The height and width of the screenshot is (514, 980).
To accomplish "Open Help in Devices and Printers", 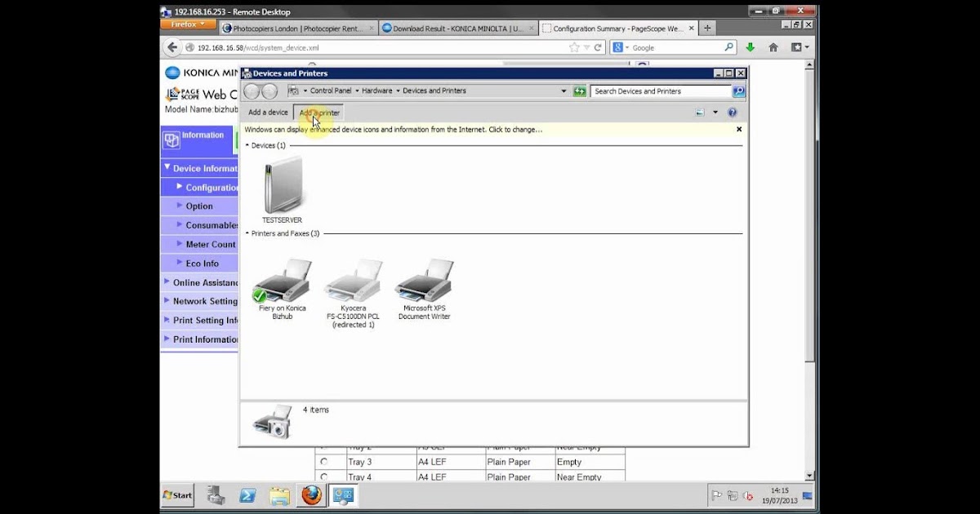I will pyautogui.click(x=733, y=113).
